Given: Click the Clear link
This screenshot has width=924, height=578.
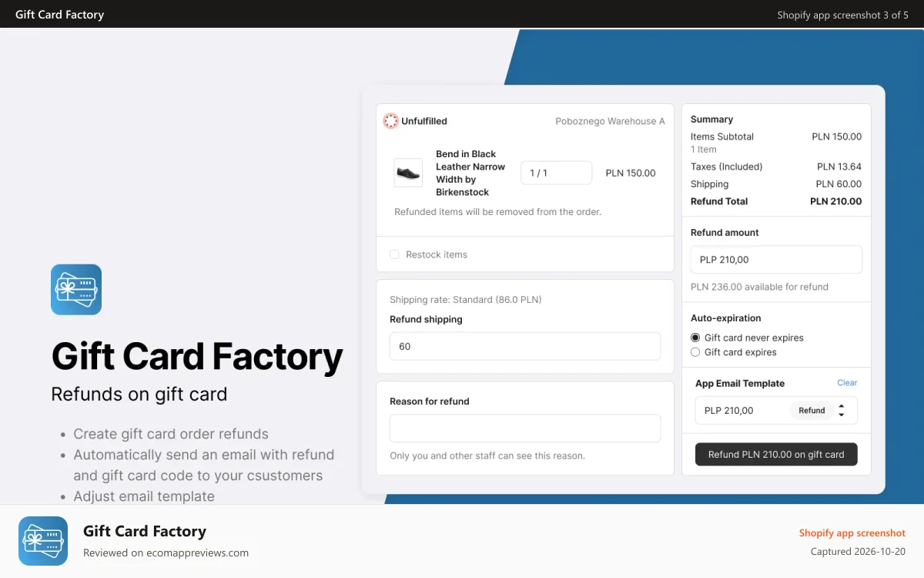Looking at the screenshot, I should (x=847, y=383).
